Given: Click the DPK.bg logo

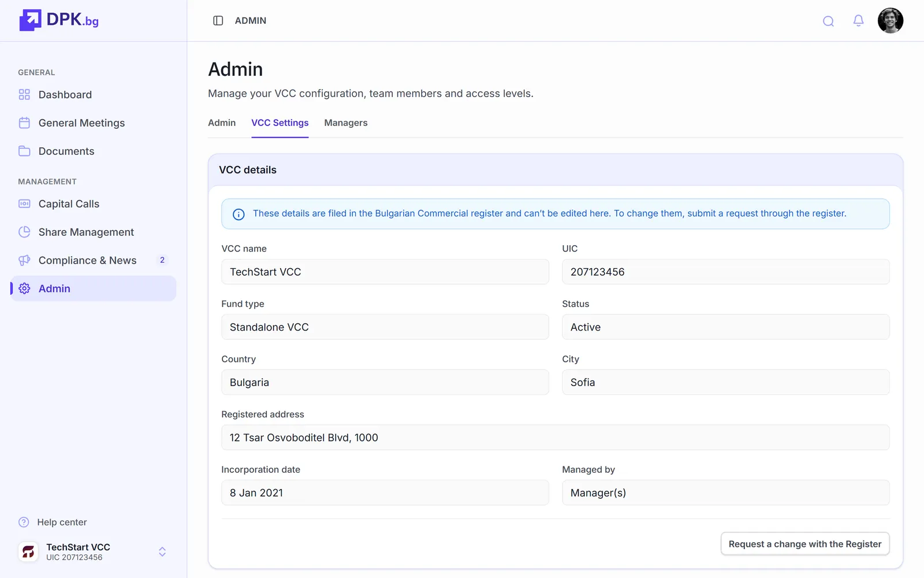Looking at the screenshot, I should click(59, 20).
